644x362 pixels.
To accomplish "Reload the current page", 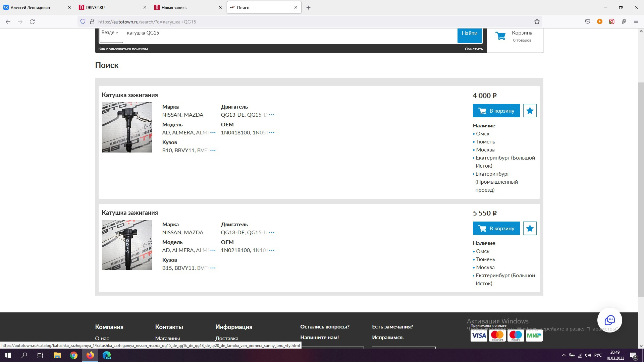I will [32, 22].
